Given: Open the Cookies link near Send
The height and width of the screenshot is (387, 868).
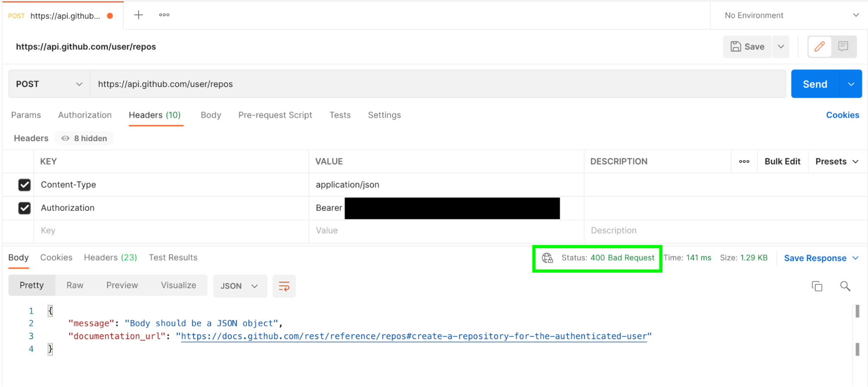Looking at the screenshot, I should [842, 115].
